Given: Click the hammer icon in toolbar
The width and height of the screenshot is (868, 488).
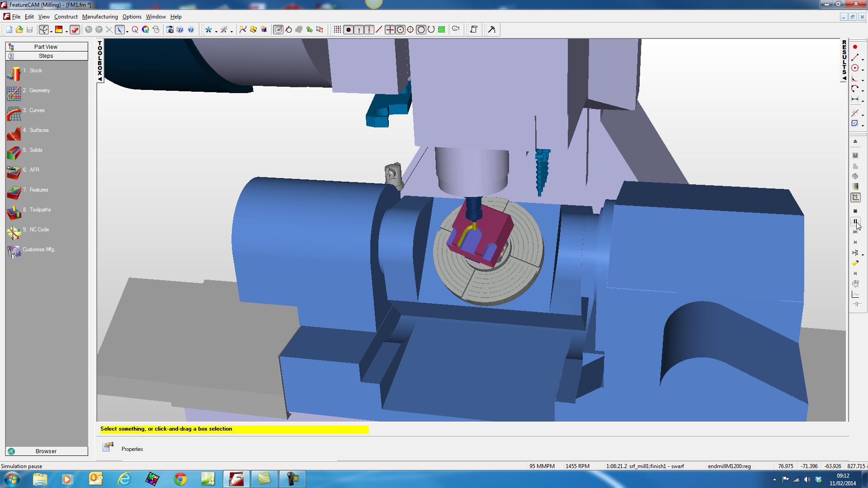Looking at the screenshot, I should [492, 30].
